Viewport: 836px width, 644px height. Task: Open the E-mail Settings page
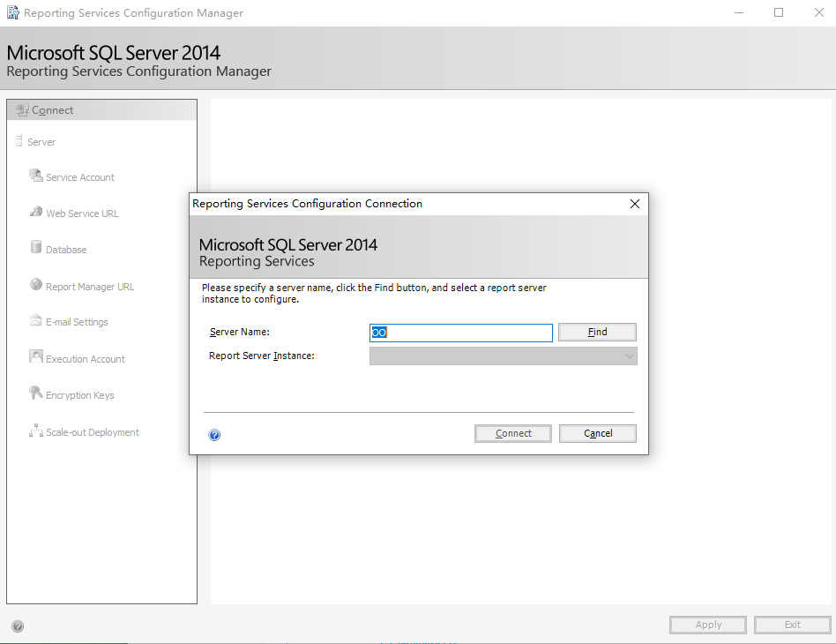click(77, 322)
